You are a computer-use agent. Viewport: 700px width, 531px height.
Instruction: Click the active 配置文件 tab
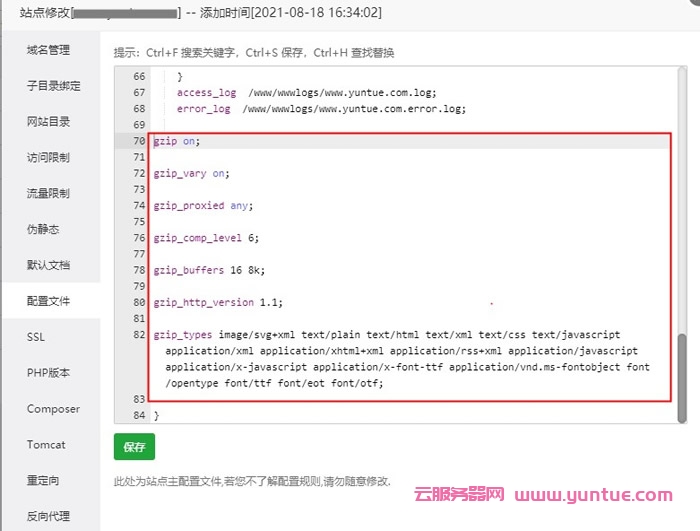pyautogui.click(x=48, y=301)
